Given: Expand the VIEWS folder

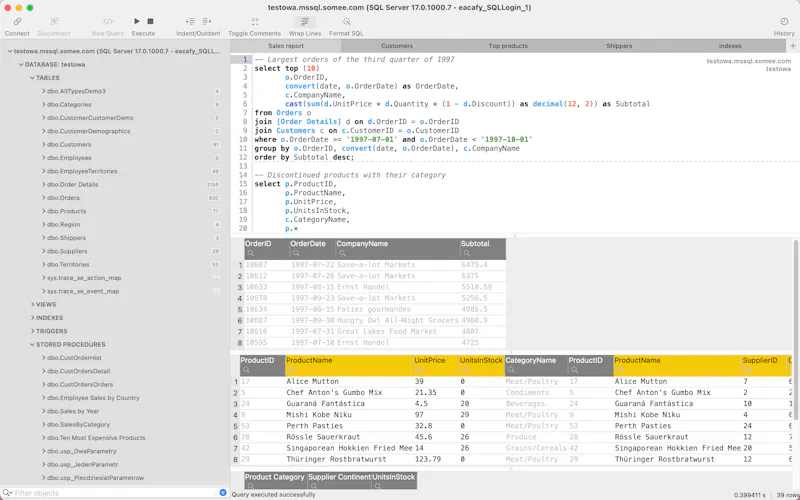Looking at the screenshot, I should [x=33, y=305].
